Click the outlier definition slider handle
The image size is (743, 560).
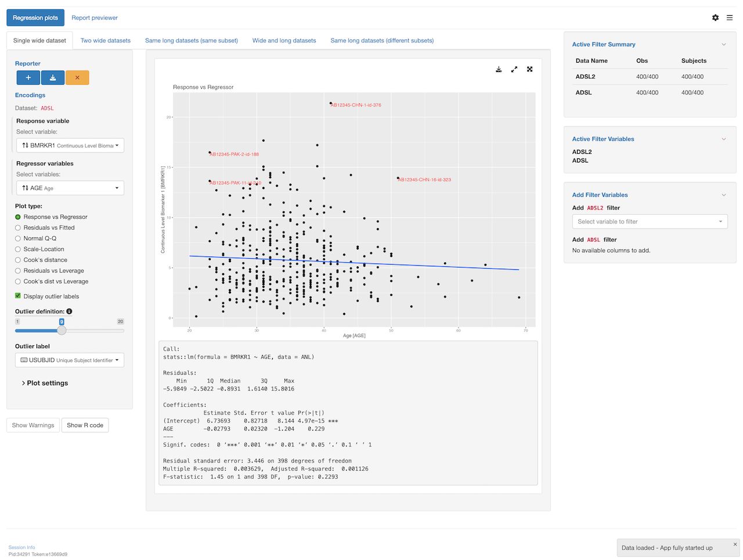(62, 330)
